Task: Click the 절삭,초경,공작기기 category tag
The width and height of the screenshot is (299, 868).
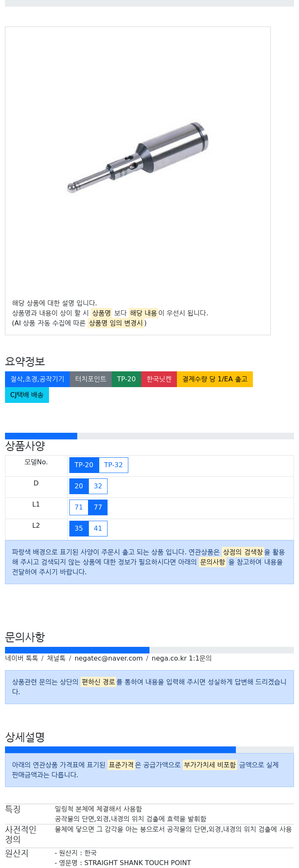Action: pos(37,379)
